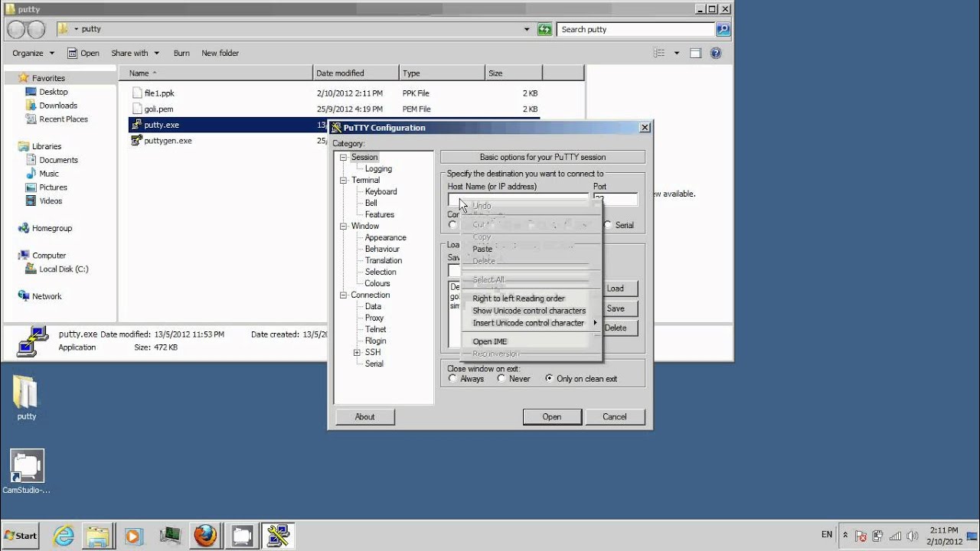Click the volume icon in system tray
Viewport: 980px width, 551px height.
913,536
